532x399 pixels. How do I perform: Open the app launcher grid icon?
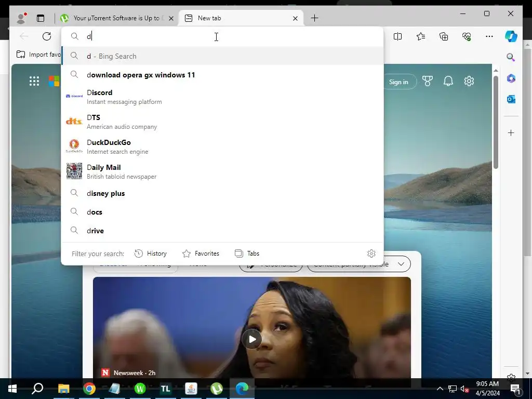pos(34,81)
